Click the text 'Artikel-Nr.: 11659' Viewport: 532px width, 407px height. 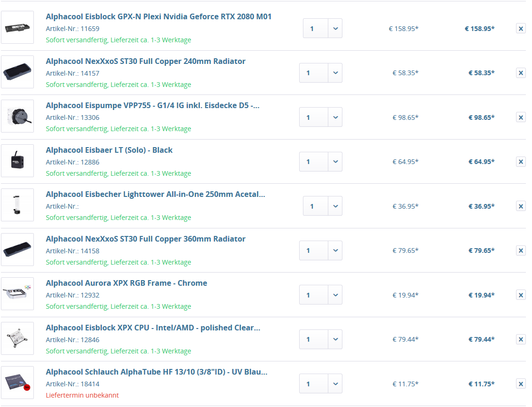tap(72, 29)
